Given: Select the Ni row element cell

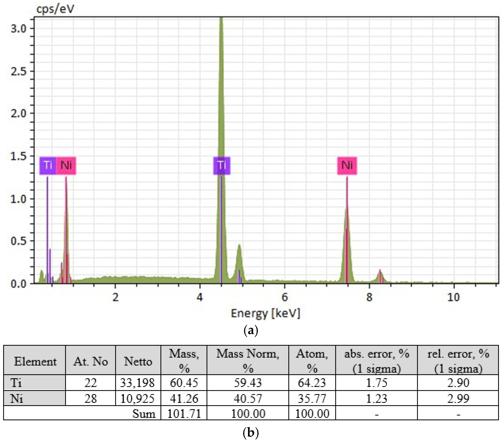Looking at the screenshot, I should pyautogui.click(x=35, y=398).
